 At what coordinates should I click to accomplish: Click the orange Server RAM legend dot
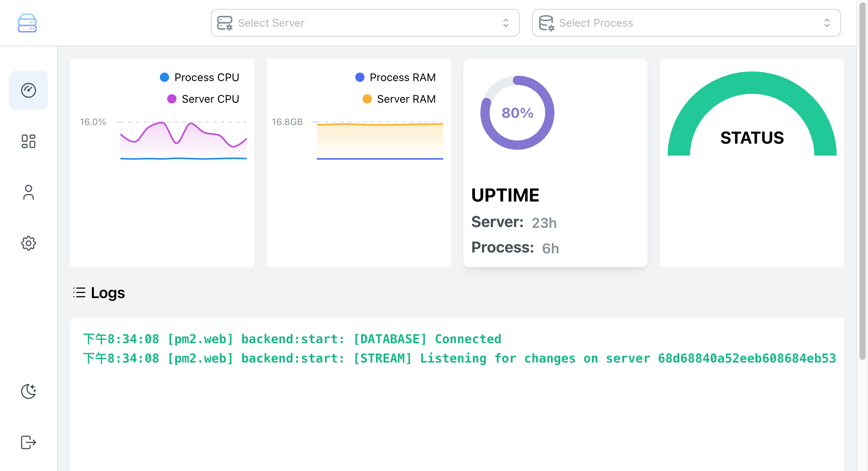[x=367, y=99]
